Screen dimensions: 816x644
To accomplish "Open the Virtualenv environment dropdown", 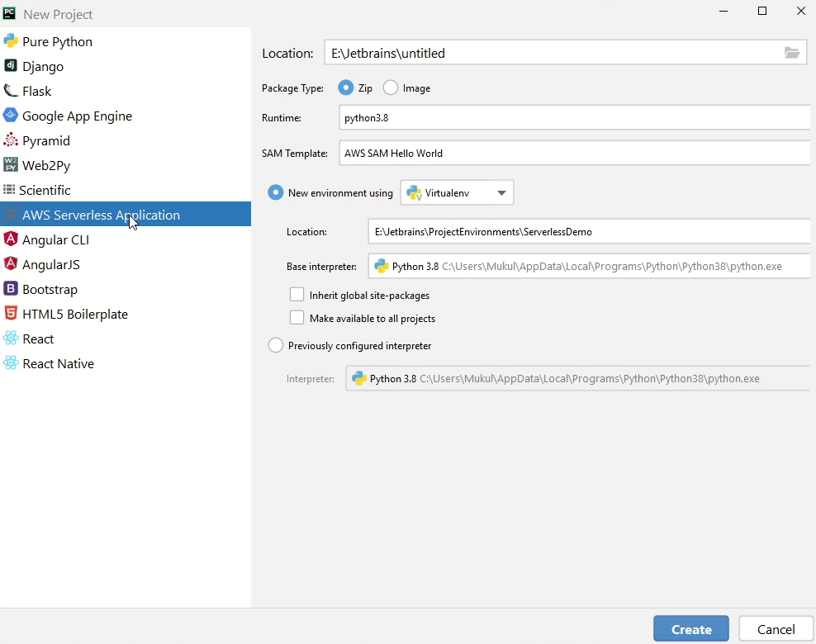I will [x=457, y=193].
